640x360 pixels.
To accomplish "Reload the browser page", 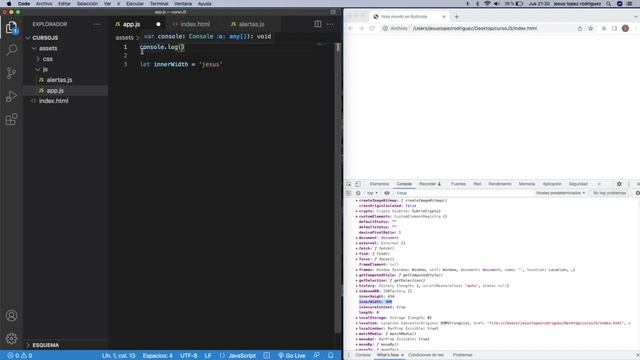I will (372, 29).
